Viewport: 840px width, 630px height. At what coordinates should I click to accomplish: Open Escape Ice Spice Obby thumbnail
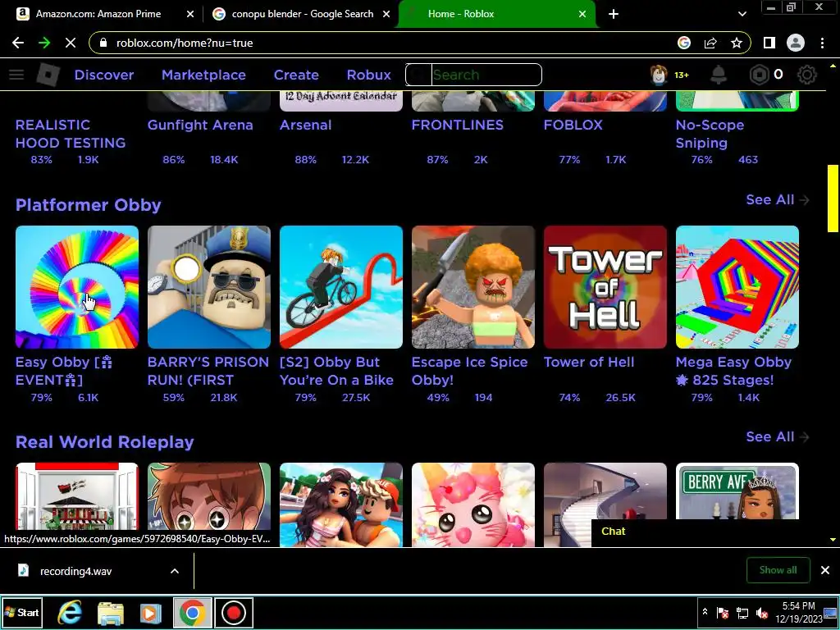point(473,287)
